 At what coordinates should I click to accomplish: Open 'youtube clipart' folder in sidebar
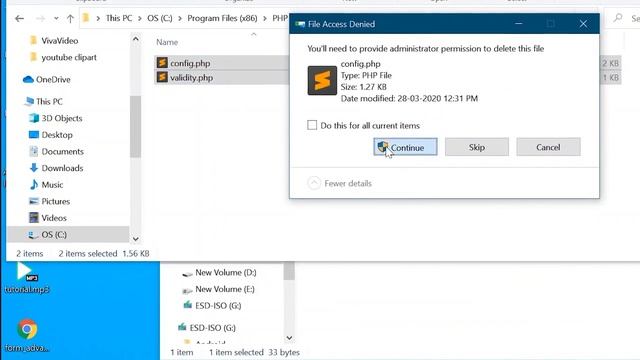click(69, 57)
